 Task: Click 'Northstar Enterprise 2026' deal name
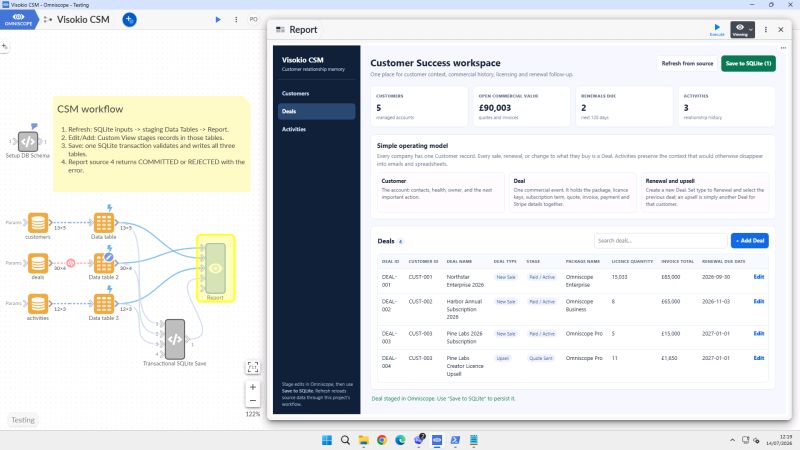(465, 281)
